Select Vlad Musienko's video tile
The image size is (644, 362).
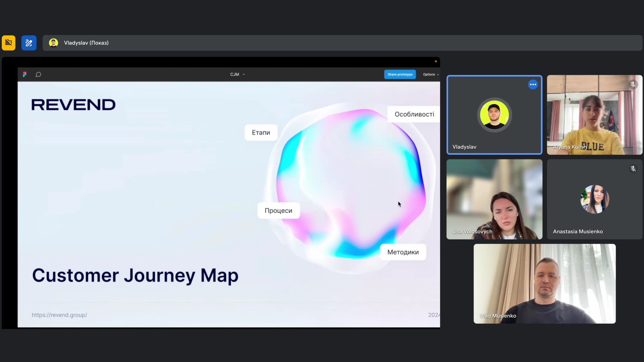[x=544, y=284]
